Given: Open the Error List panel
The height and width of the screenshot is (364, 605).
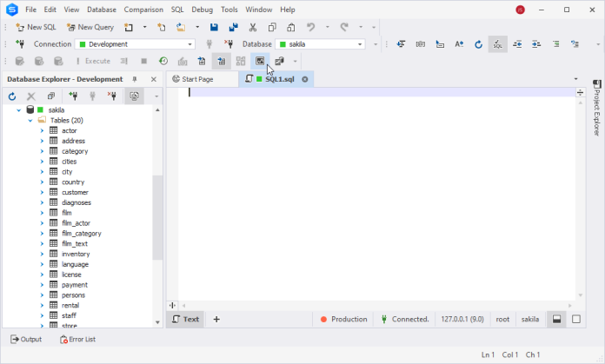Looking at the screenshot, I should (77, 340).
